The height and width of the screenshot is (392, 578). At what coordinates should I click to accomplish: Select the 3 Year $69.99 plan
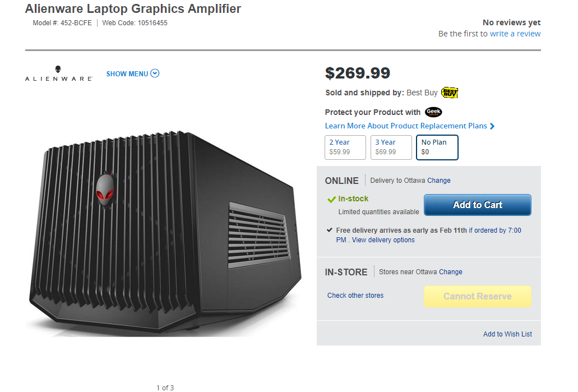(391, 147)
